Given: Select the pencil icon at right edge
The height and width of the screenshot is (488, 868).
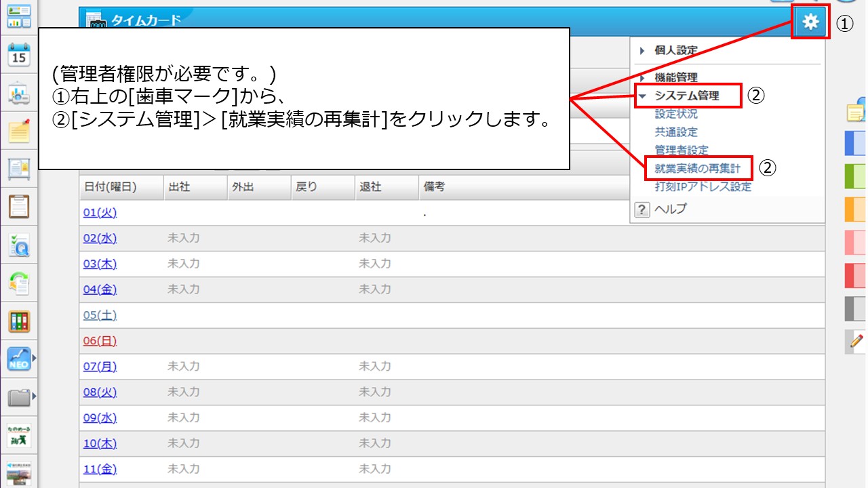Looking at the screenshot, I should [x=856, y=341].
